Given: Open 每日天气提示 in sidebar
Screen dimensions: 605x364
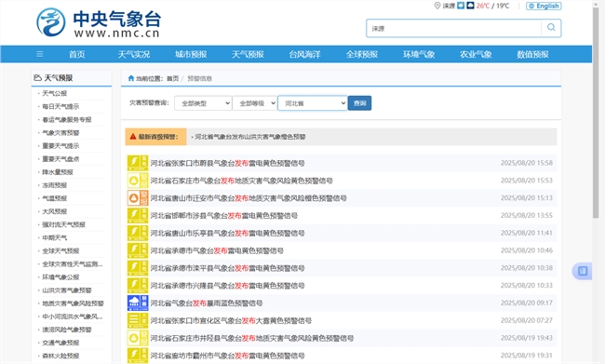Looking at the screenshot, I should click(x=60, y=106).
